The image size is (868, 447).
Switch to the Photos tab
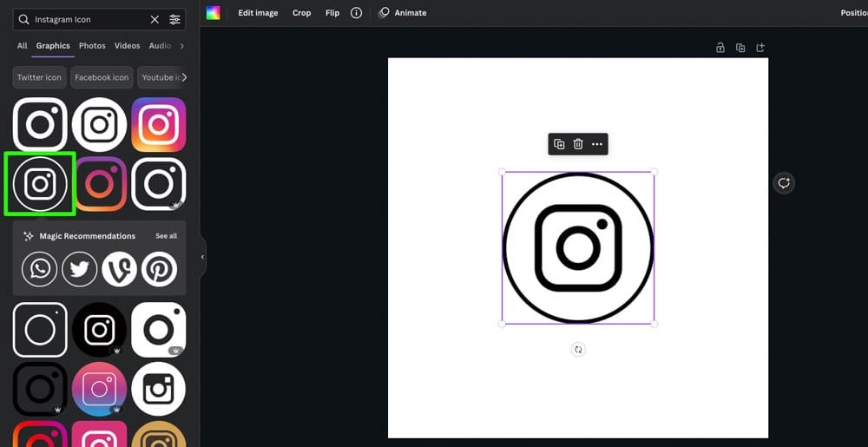[x=92, y=46]
